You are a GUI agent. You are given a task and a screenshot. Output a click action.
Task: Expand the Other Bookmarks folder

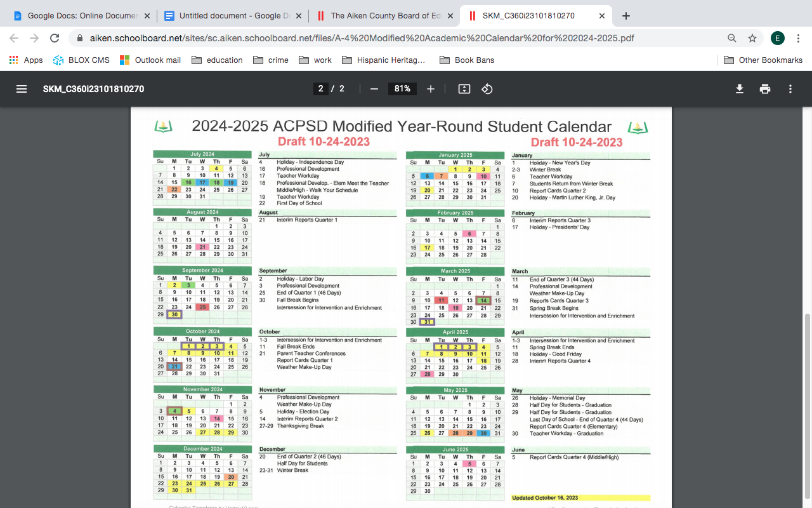(x=763, y=60)
